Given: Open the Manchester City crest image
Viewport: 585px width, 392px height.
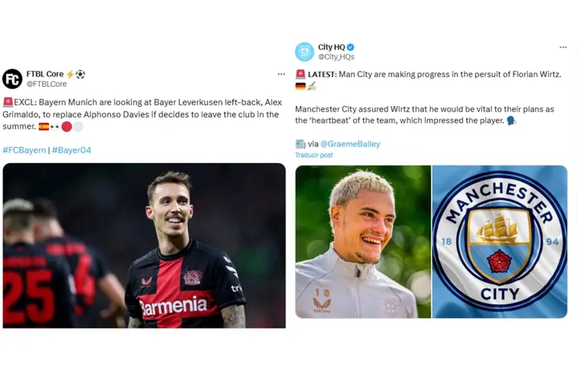Looking at the screenshot, I should [x=500, y=242].
